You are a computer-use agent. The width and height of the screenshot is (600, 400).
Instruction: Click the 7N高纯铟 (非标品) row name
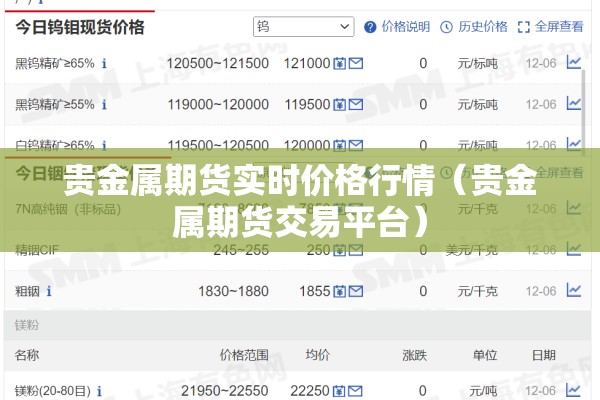click(x=68, y=209)
